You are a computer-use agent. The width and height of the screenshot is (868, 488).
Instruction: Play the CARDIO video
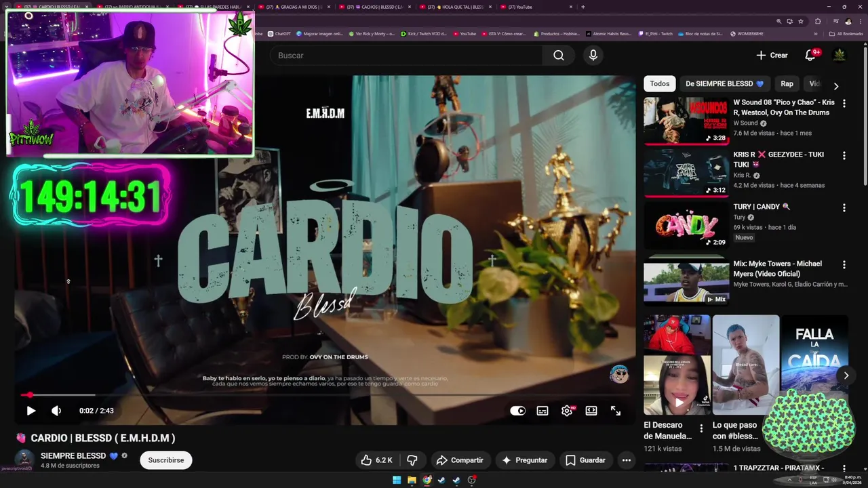pos(31,411)
